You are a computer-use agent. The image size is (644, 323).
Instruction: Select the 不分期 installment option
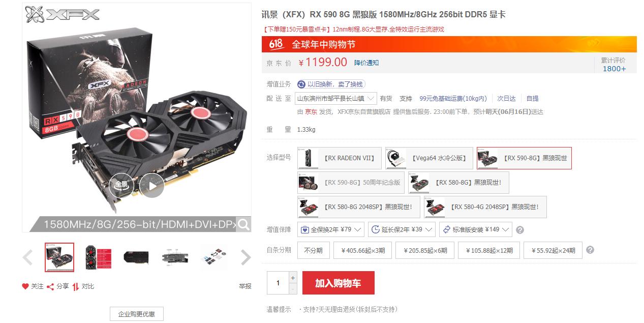pos(314,250)
